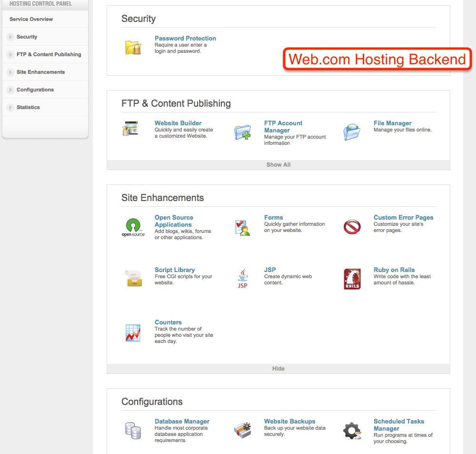Viewport: 476px width, 454px height.
Task: Click the Counters chart icon
Action: pyautogui.click(x=133, y=333)
